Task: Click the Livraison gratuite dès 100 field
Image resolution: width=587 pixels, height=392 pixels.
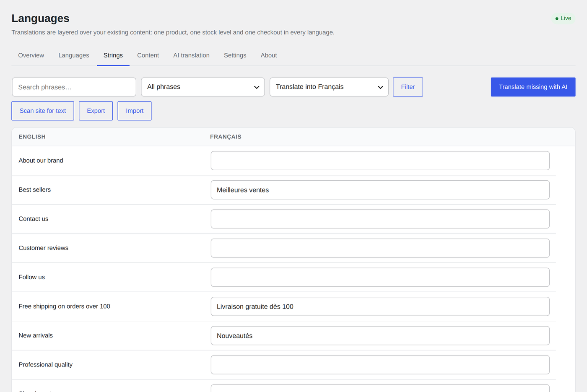Action: point(380,306)
